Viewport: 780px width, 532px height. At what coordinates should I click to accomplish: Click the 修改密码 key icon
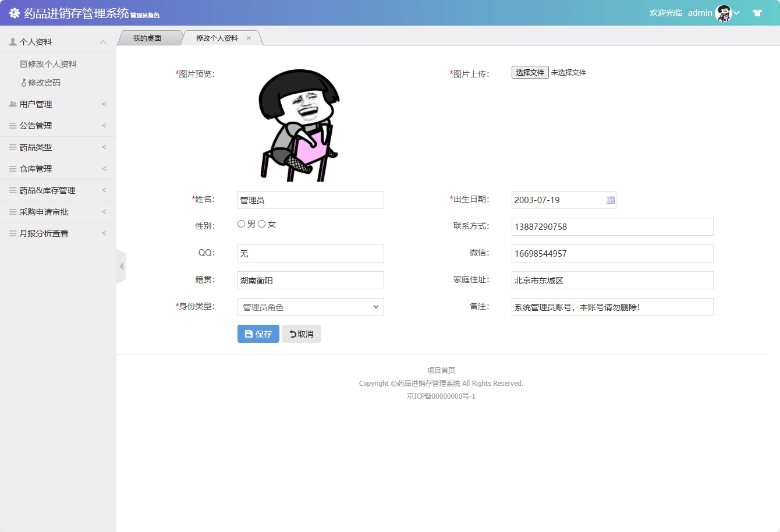coord(24,83)
